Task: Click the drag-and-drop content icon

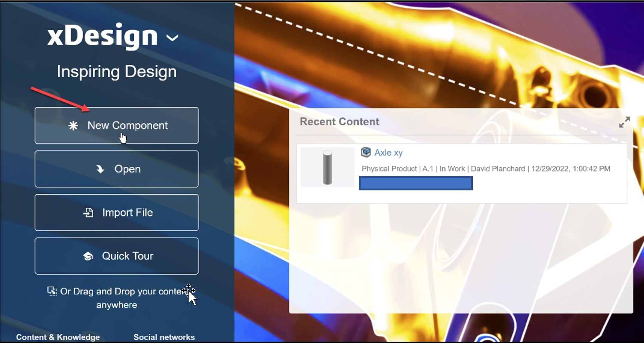Action: click(x=51, y=291)
